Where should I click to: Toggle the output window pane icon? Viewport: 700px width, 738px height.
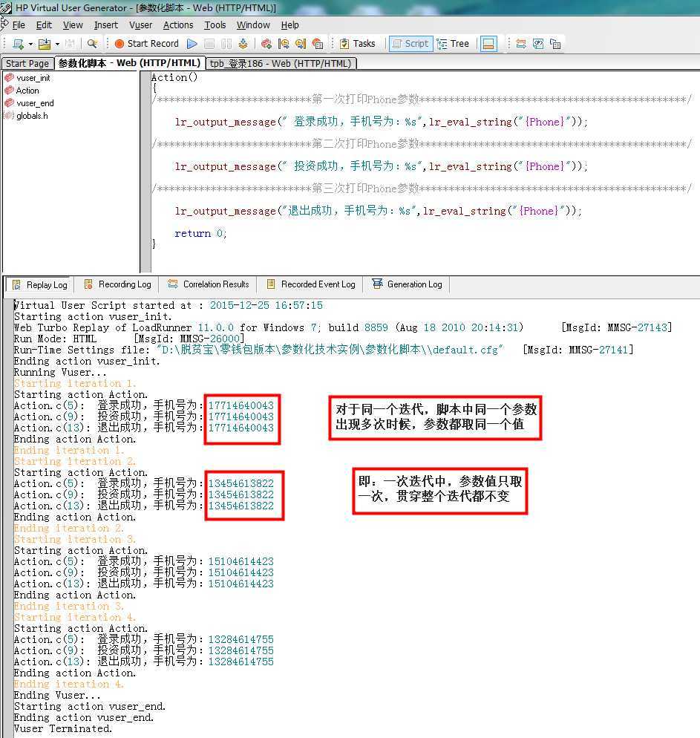488,44
